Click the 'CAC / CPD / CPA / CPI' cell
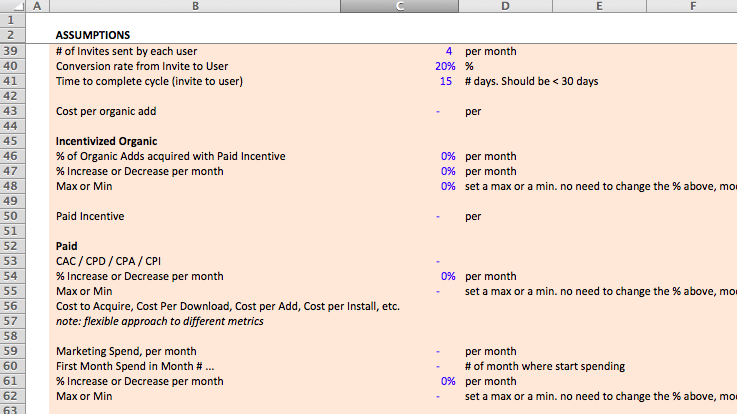This screenshot has width=737, height=414. click(109, 261)
